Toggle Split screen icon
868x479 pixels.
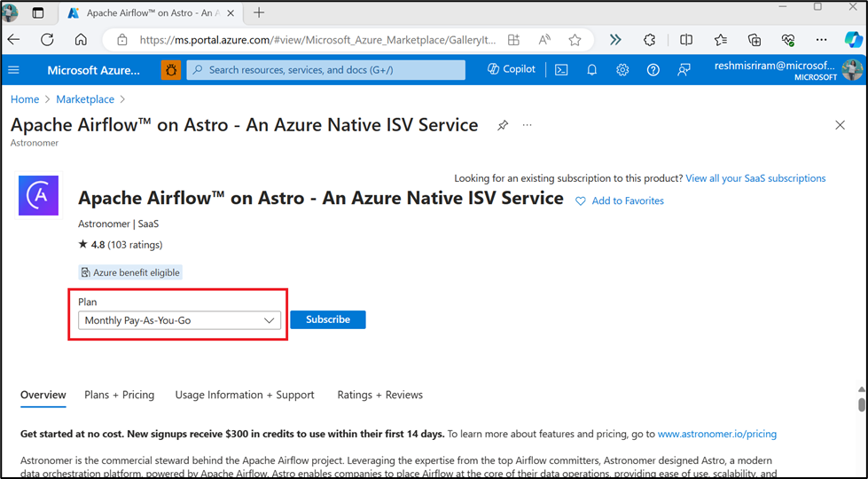click(686, 40)
